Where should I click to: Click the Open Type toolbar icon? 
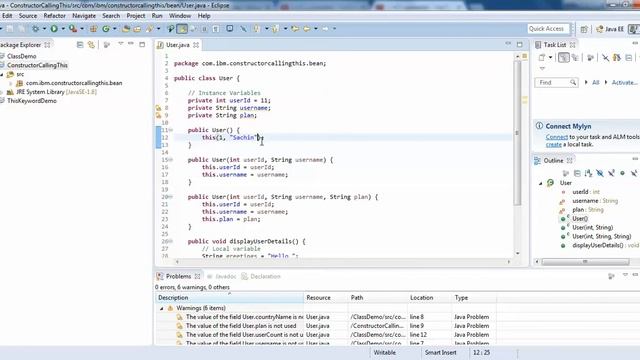[126, 29]
